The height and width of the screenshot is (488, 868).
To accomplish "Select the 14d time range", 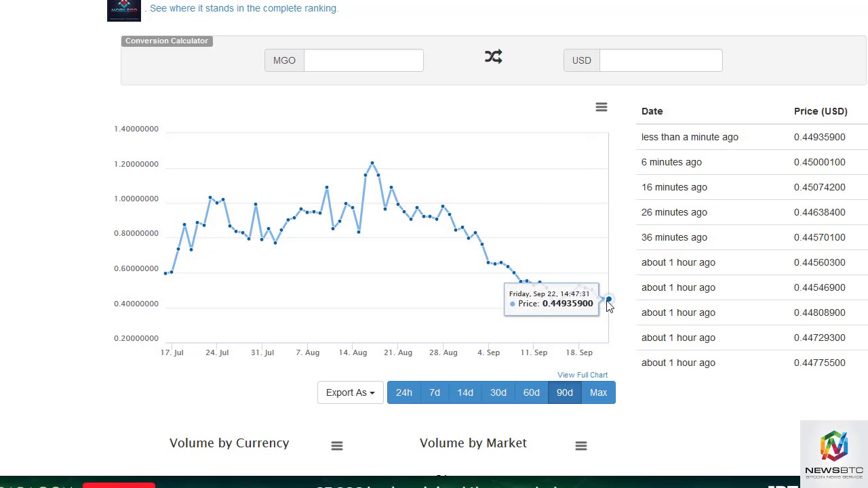I will [x=465, y=392].
